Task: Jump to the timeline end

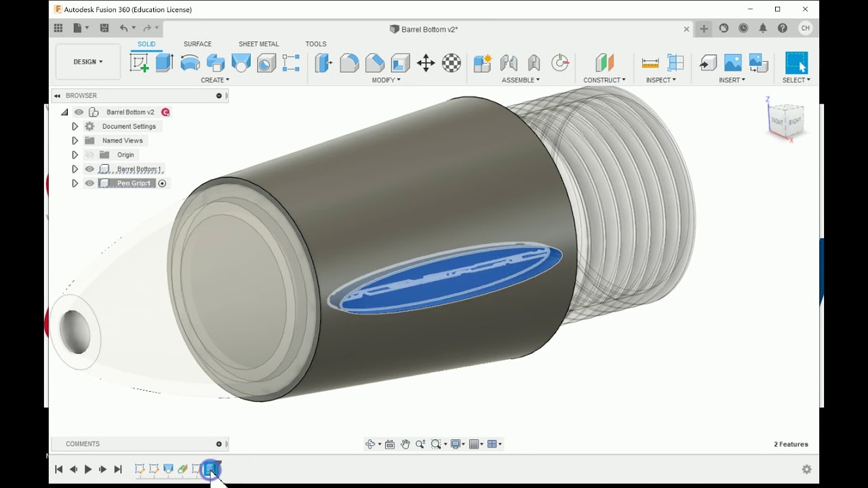Action: (118, 469)
